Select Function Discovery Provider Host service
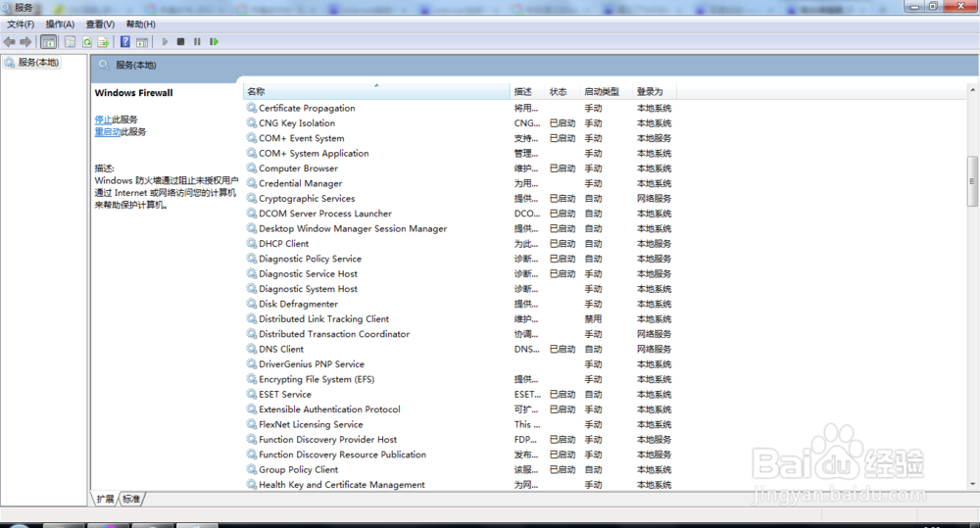The image size is (980, 528). tap(327, 439)
